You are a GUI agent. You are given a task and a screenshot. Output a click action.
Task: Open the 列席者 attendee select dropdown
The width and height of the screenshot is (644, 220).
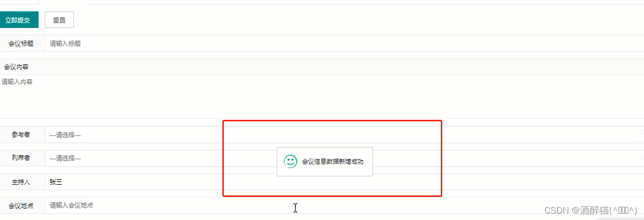click(344, 158)
